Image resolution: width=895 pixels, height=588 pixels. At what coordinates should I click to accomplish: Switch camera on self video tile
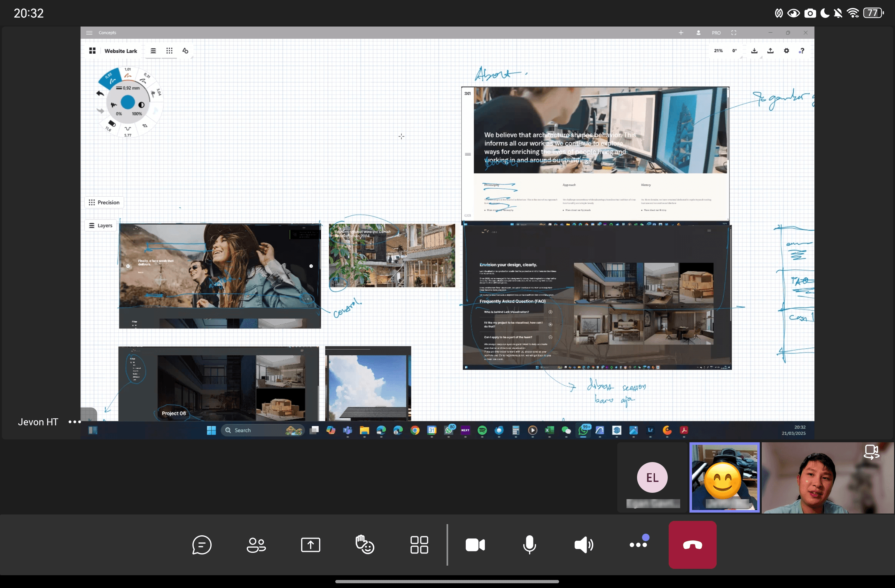pyautogui.click(x=871, y=452)
